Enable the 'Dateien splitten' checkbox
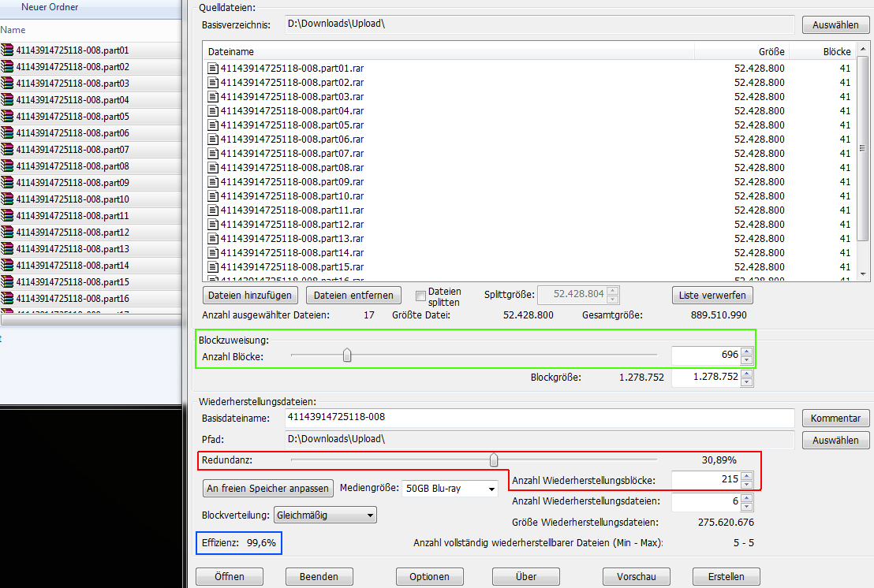 coord(420,296)
